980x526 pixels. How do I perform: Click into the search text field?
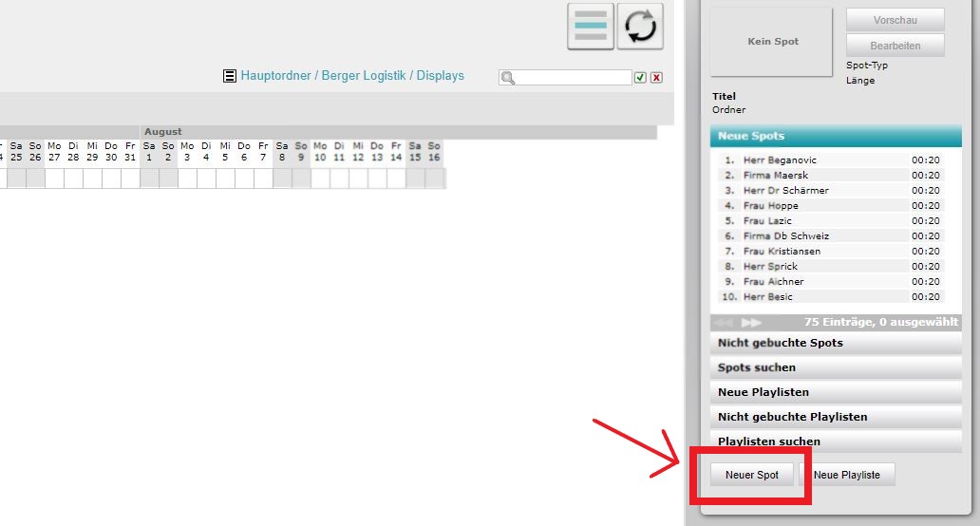coord(574,78)
